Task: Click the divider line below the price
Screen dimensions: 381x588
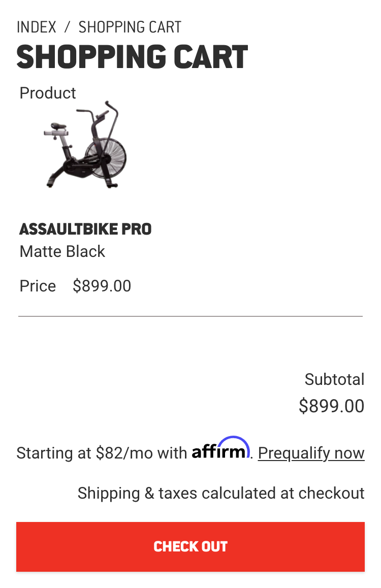Action: pyautogui.click(x=190, y=316)
